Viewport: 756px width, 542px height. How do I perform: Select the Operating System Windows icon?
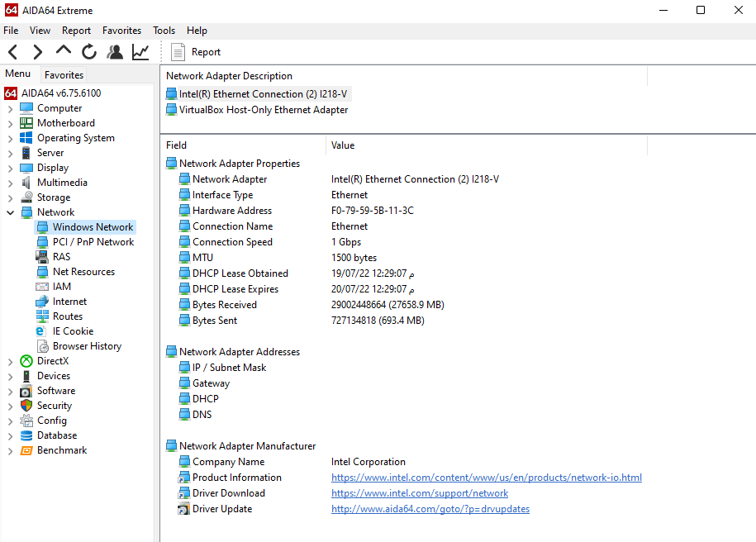[26, 138]
